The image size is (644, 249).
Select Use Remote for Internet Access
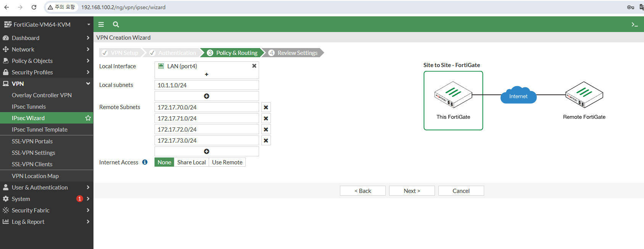coord(227,162)
